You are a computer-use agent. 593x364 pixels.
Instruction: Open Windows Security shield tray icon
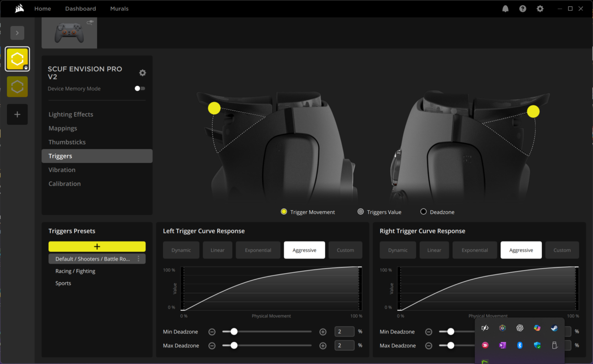[x=537, y=345]
